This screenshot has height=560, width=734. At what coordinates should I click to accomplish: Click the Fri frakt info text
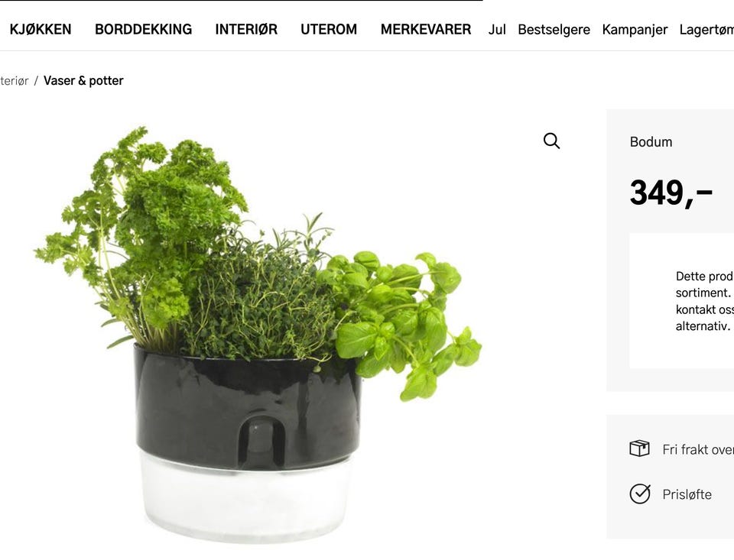point(697,449)
